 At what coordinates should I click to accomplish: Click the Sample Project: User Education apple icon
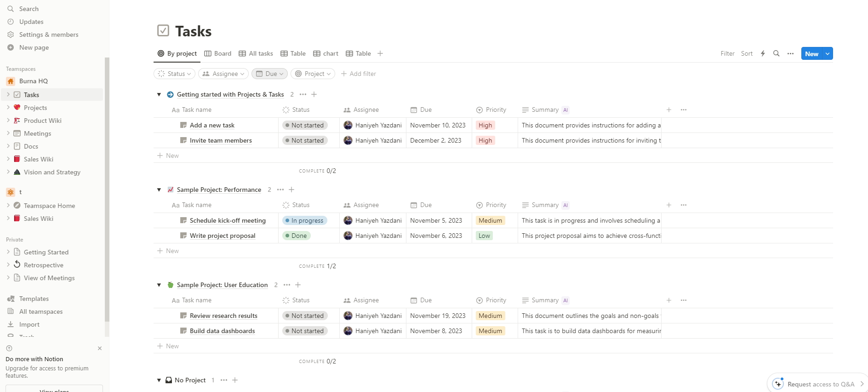coord(171,285)
